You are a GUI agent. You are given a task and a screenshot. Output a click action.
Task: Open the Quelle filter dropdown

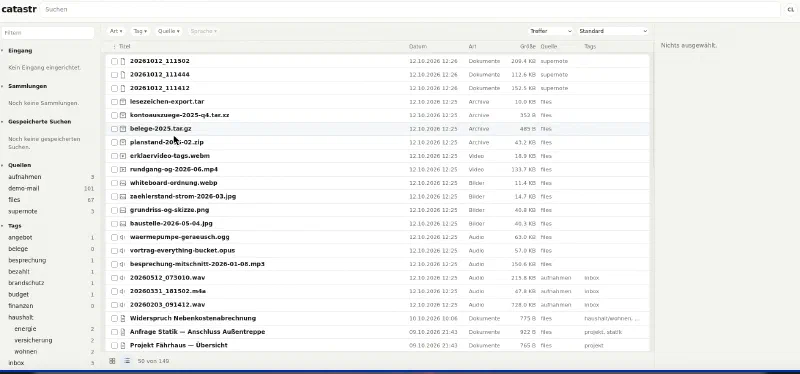168,31
